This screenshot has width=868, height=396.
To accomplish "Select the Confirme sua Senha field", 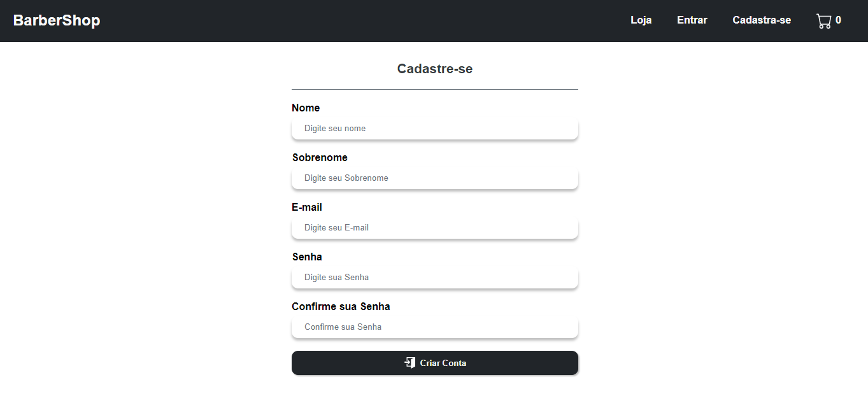I will pos(434,327).
